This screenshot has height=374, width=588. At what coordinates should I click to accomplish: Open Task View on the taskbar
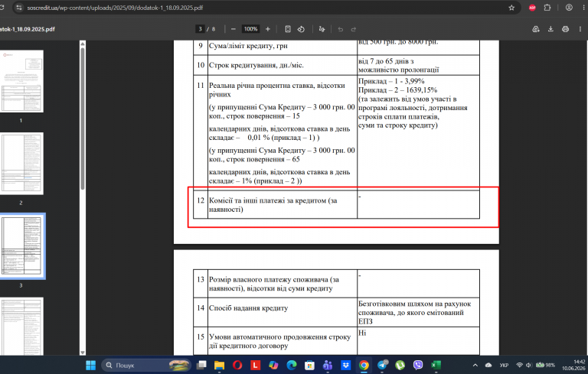click(201, 365)
